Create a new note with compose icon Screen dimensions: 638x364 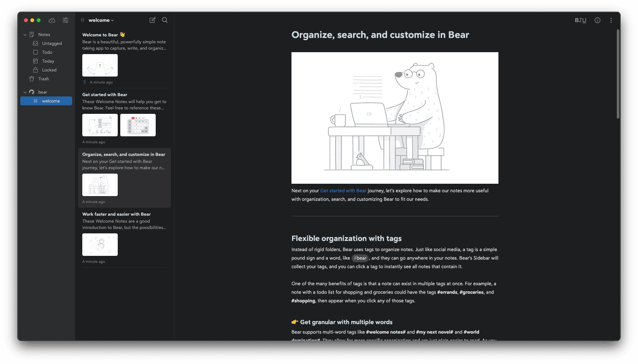point(153,20)
